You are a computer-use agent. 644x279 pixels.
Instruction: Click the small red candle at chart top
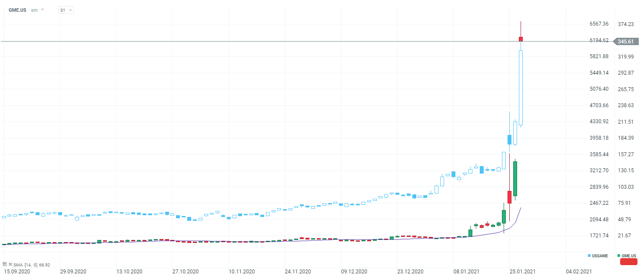pyautogui.click(x=521, y=39)
